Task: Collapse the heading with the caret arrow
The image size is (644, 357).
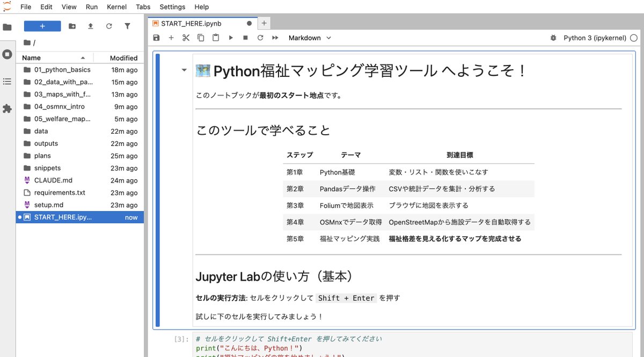Action: pyautogui.click(x=184, y=70)
